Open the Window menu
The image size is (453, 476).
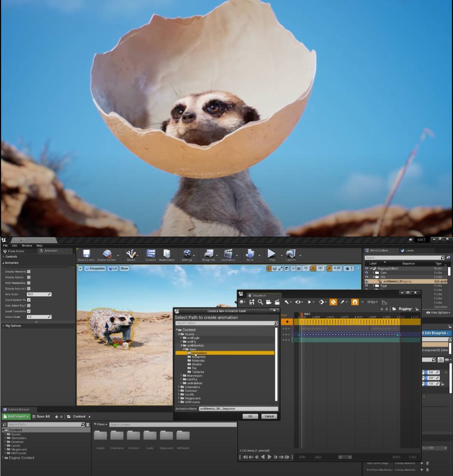click(27, 245)
